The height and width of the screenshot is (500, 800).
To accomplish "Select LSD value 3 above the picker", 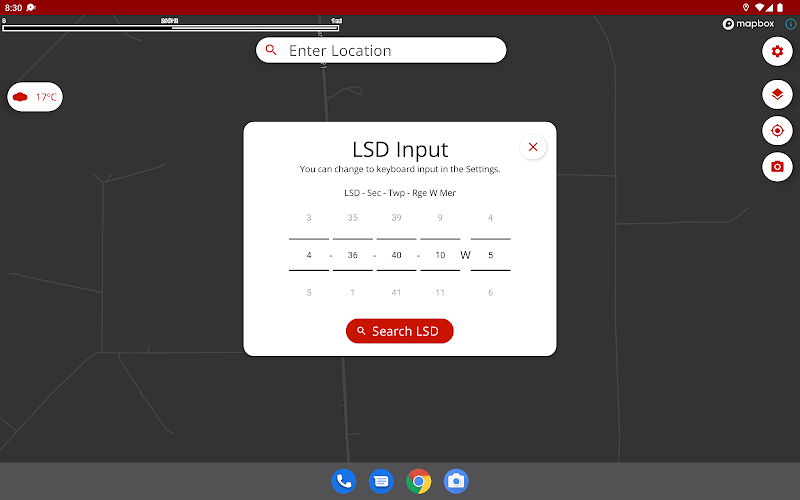I will 309,218.
